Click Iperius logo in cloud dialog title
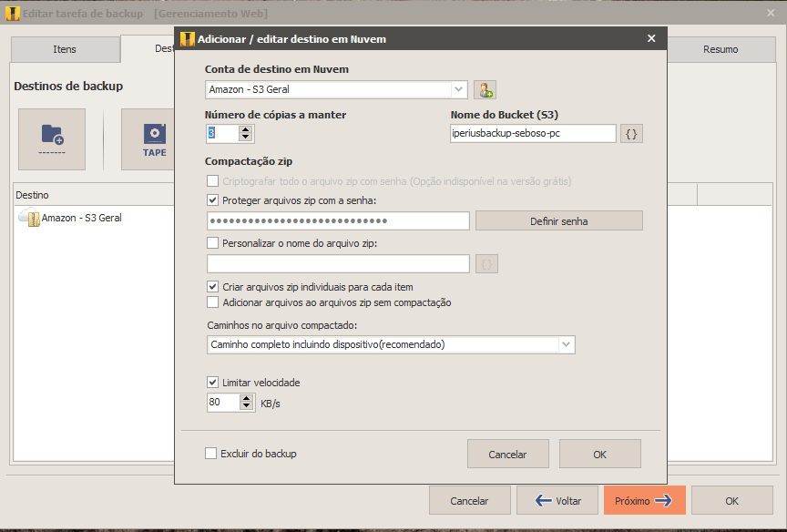This screenshot has height=532, width=787. [x=188, y=39]
